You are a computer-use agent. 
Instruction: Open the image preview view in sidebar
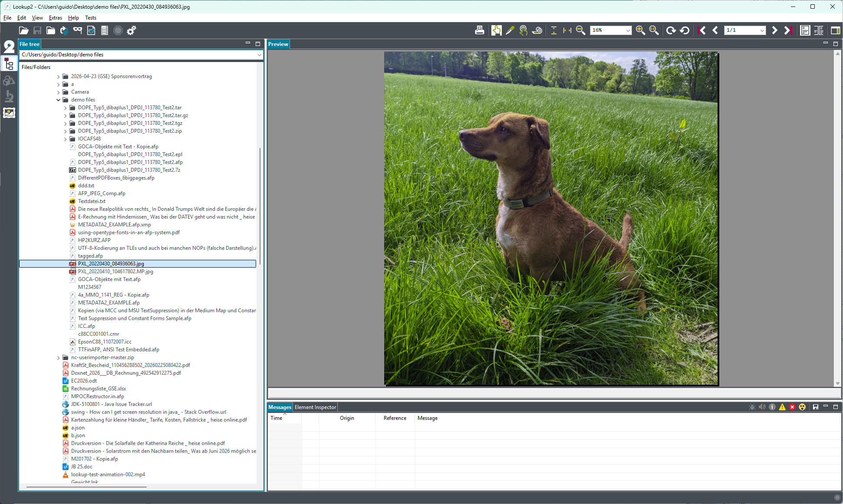tap(9, 113)
